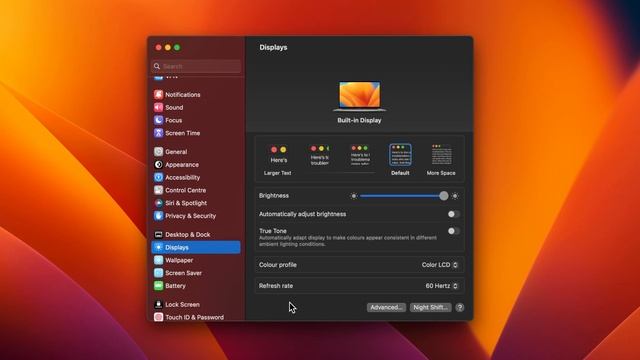Click the 'Built-in Display' caption
The image size is (640, 360).
[x=359, y=120]
